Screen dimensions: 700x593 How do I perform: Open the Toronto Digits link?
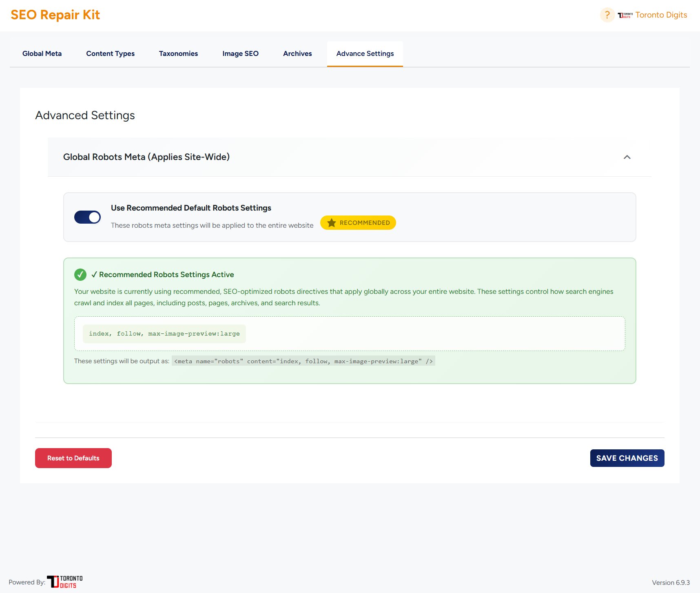pos(661,15)
